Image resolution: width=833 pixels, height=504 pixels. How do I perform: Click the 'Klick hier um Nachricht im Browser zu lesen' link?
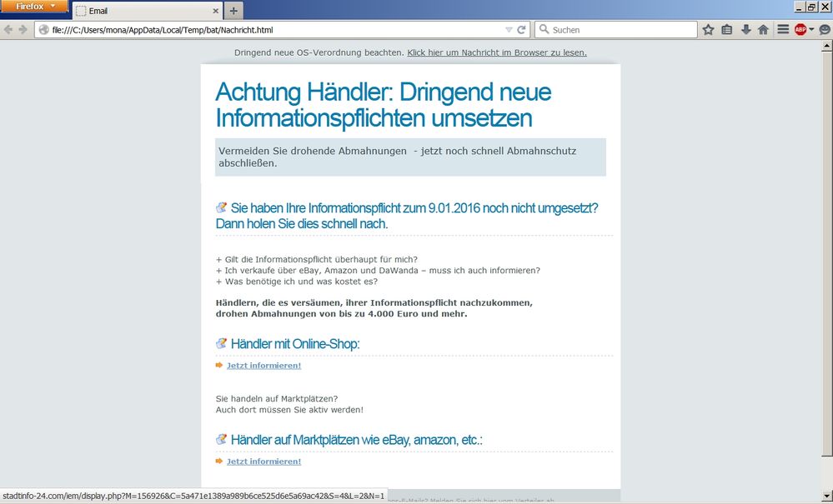click(497, 52)
